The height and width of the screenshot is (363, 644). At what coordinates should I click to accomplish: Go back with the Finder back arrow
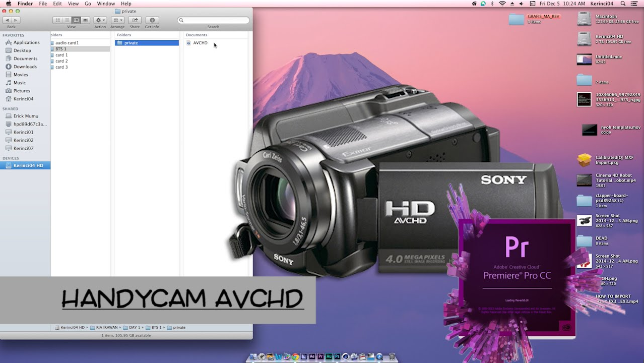click(7, 20)
